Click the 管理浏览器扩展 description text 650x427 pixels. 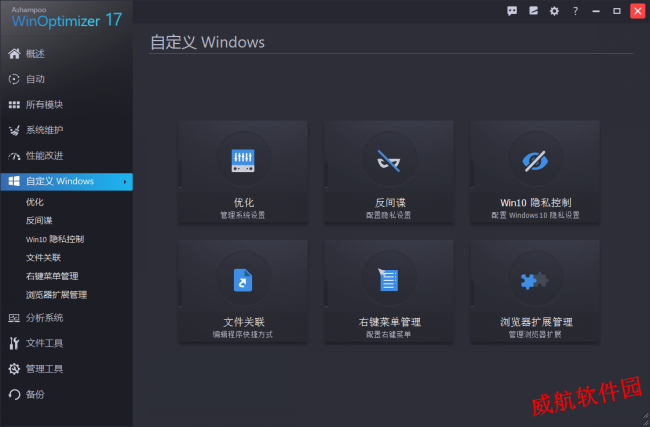coord(535,335)
